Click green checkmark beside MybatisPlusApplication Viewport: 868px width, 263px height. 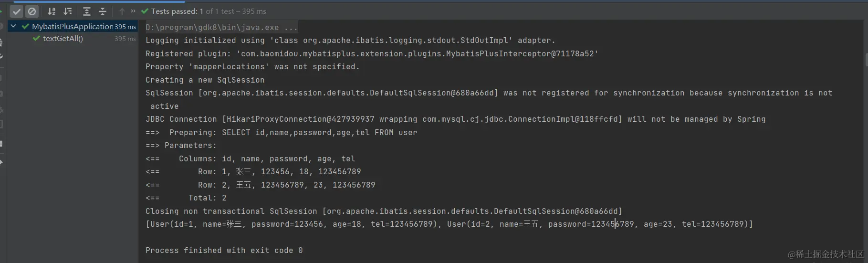[25, 27]
